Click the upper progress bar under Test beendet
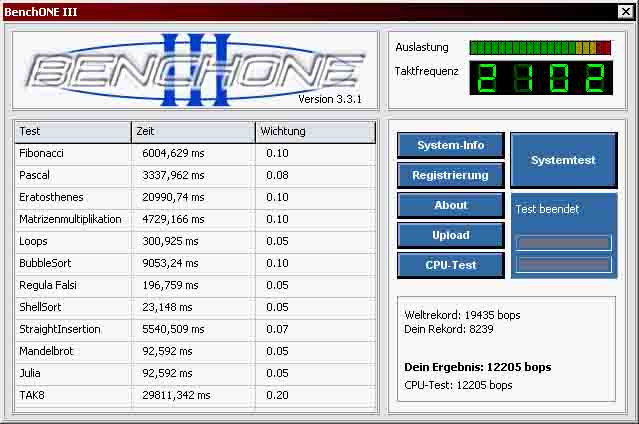639x424 pixels. (x=564, y=243)
